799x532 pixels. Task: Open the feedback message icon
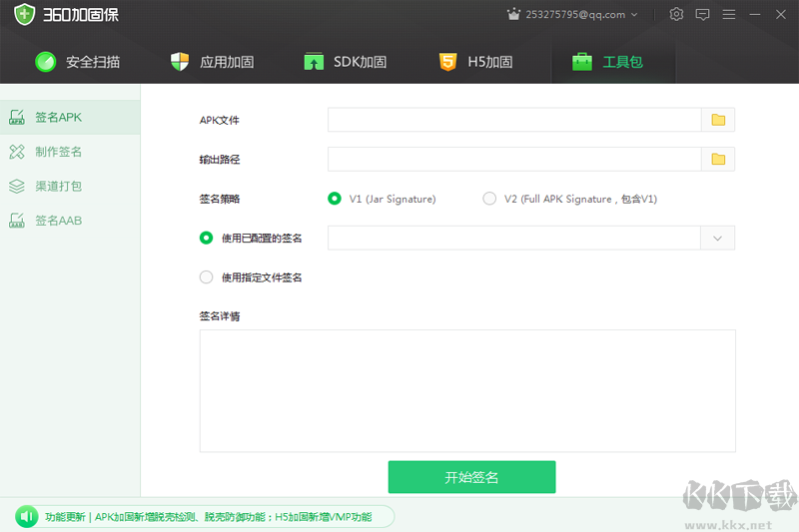pos(702,14)
